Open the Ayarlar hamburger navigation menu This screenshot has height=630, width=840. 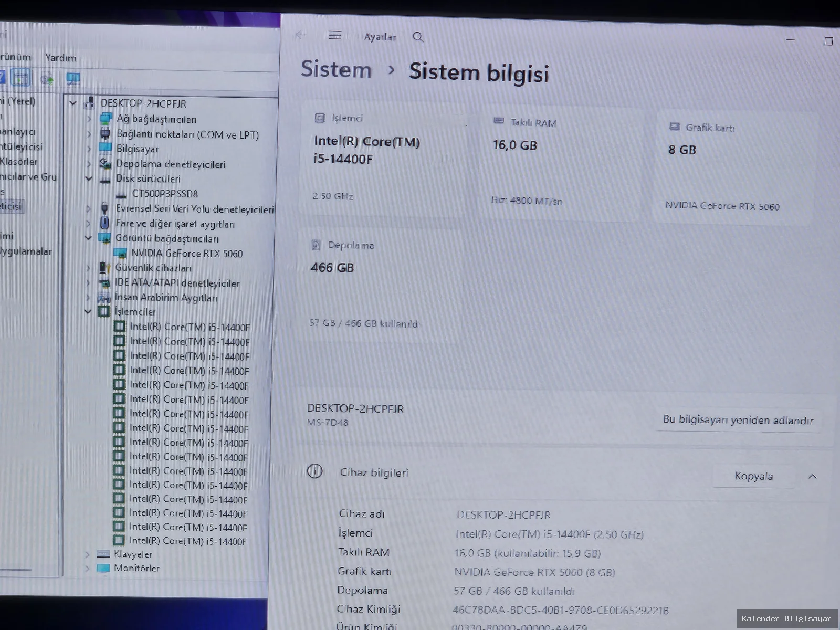335,36
